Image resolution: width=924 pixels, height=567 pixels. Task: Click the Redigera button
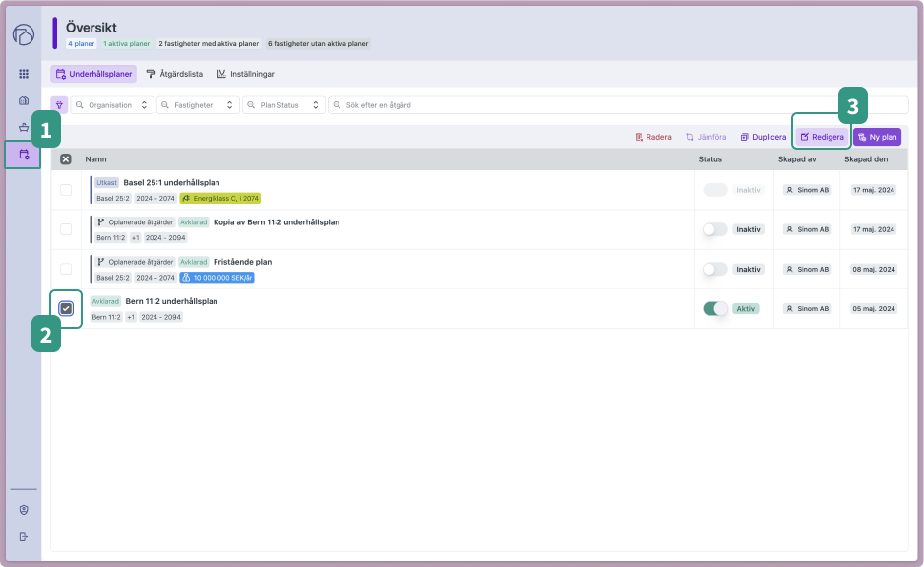(x=822, y=137)
